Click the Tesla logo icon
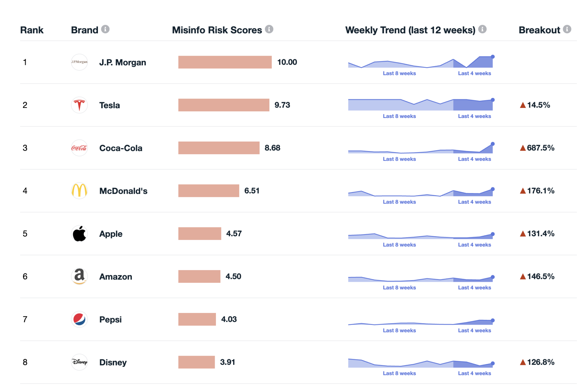Image resolution: width=588 pixels, height=391 pixels. tap(79, 105)
